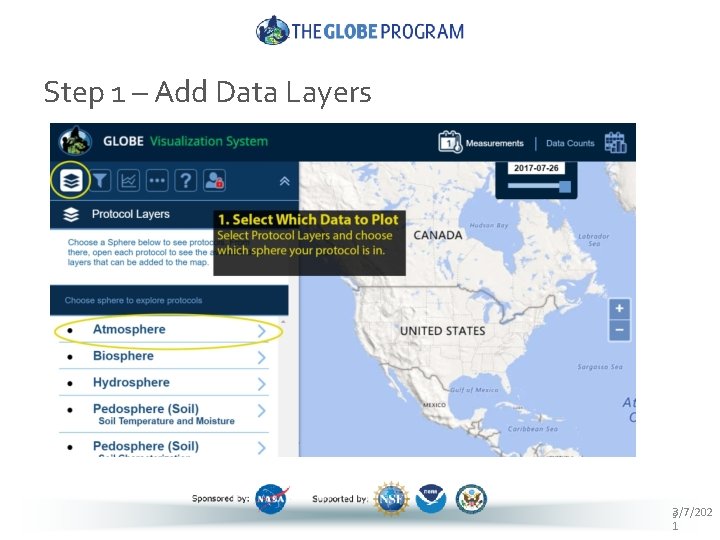
Task: Click the user login lock icon
Action: coord(214,180)
